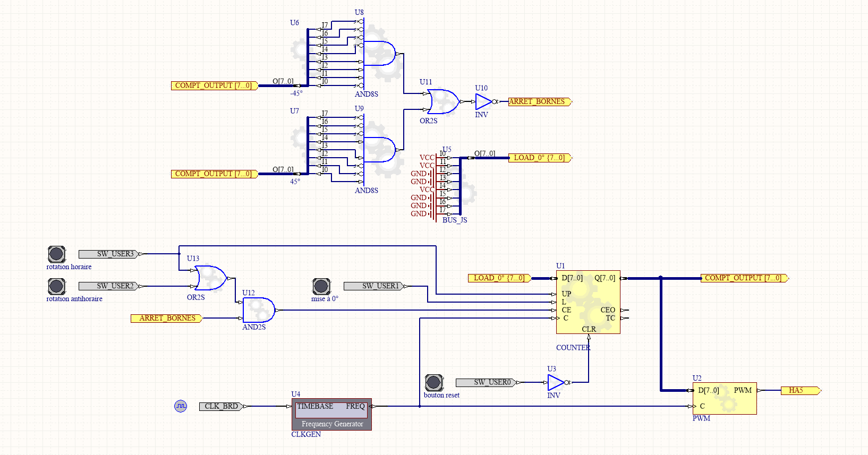Select the SW_USER1 input port
This screenshot has width=868, height=455.
click(376, 286)
